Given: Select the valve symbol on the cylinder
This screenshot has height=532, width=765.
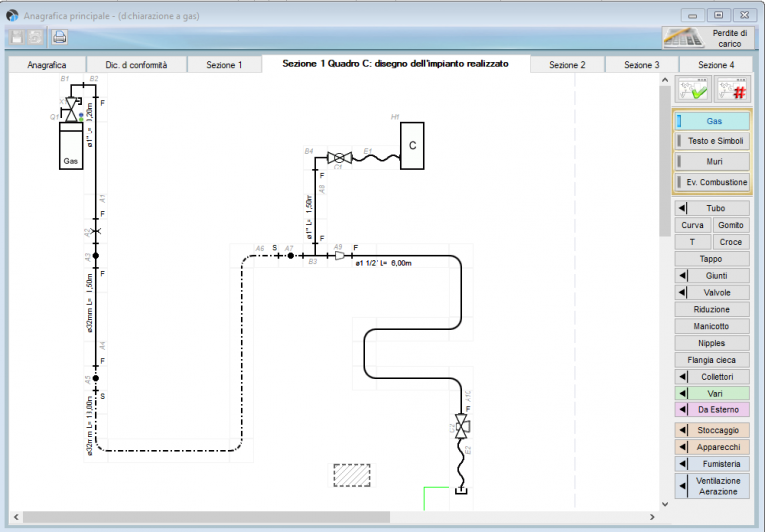Looking at the screenshot, I should tap(72, 110).
